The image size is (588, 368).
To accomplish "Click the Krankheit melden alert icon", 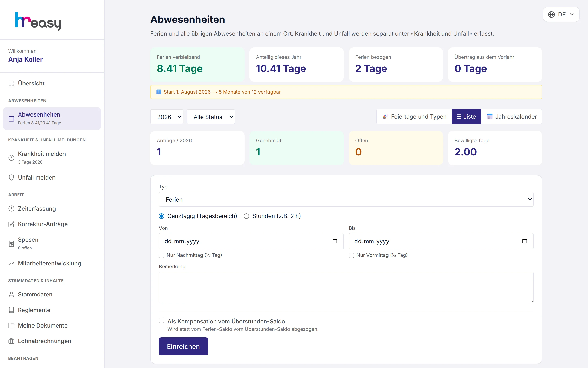I will tap(11, 158).
